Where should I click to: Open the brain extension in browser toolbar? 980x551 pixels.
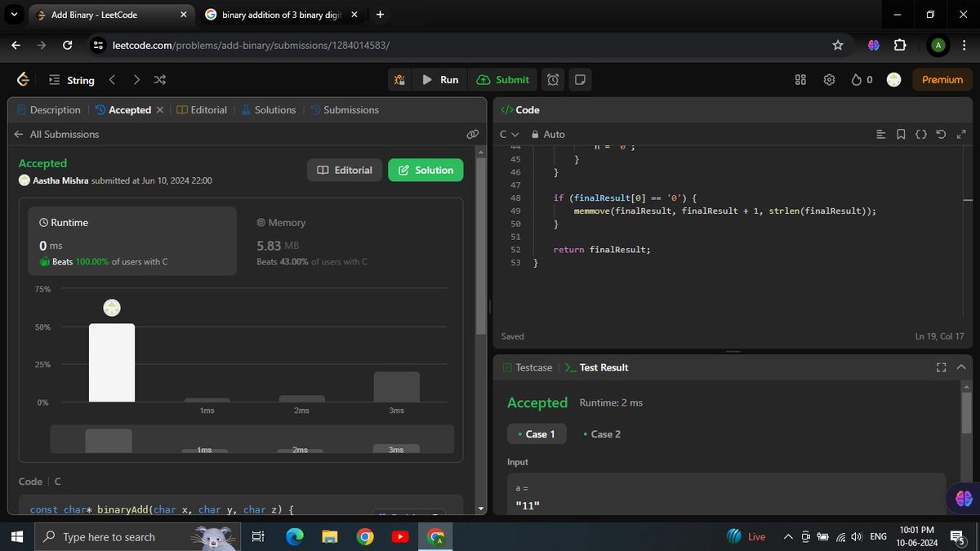(x=872, y=45)
